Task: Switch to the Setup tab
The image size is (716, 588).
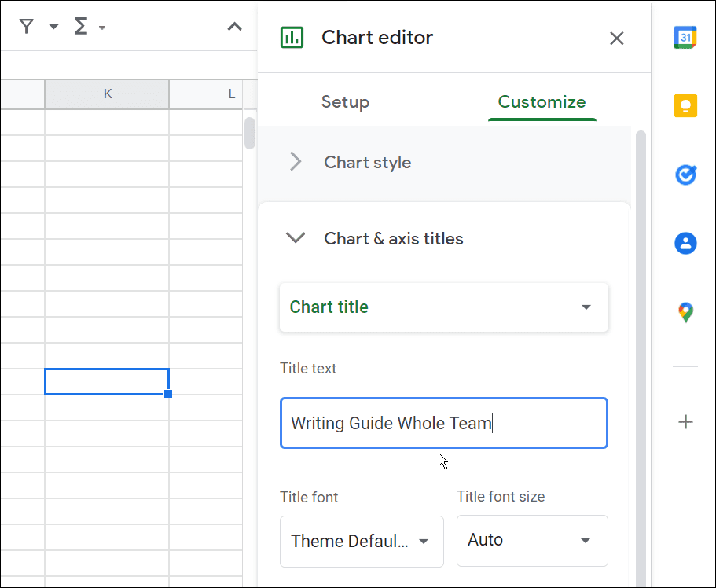Action: [345, 101]
